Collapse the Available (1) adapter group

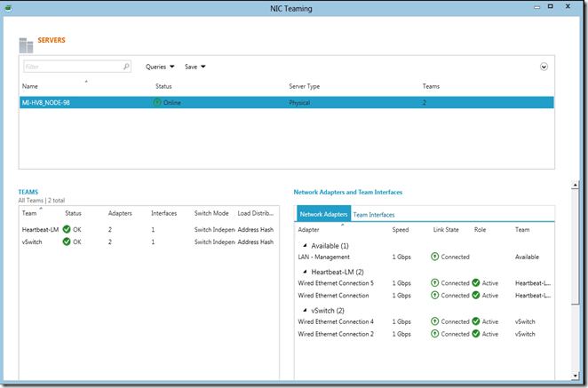(x=306, y=245)
